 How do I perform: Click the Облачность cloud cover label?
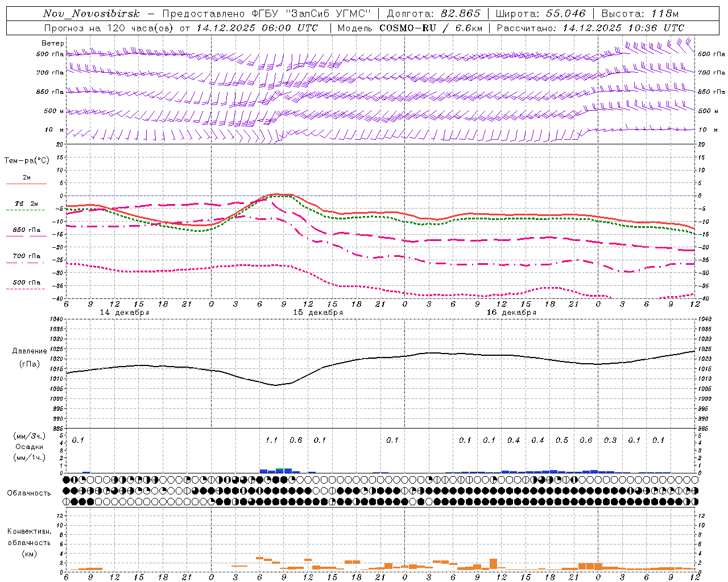[29, 493]
